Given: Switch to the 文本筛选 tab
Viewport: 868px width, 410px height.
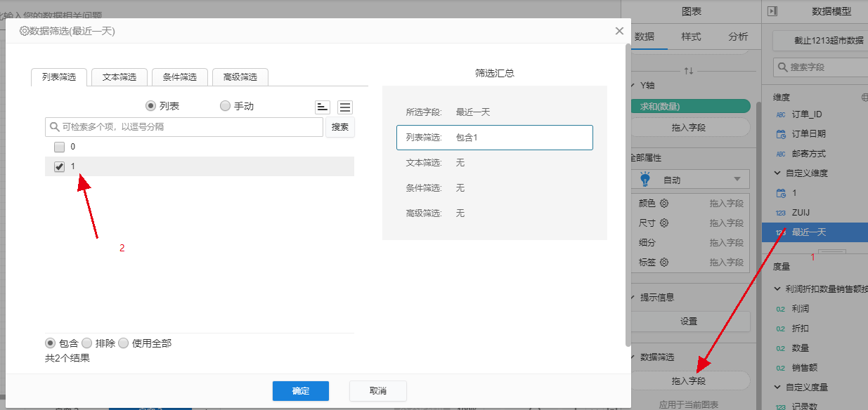Looking at the screenshot, I should point(119,77).
